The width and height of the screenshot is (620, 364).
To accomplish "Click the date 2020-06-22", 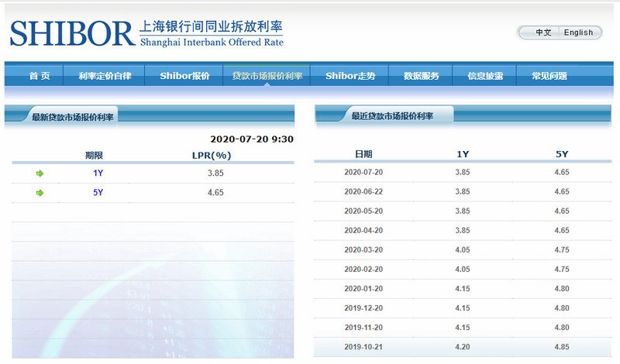I will point(363,192).
